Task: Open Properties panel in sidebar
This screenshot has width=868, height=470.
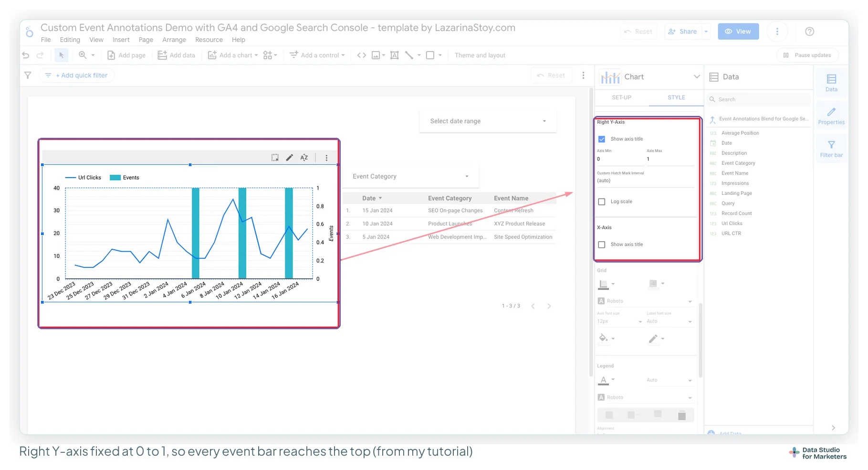Action: click(831, 116)
